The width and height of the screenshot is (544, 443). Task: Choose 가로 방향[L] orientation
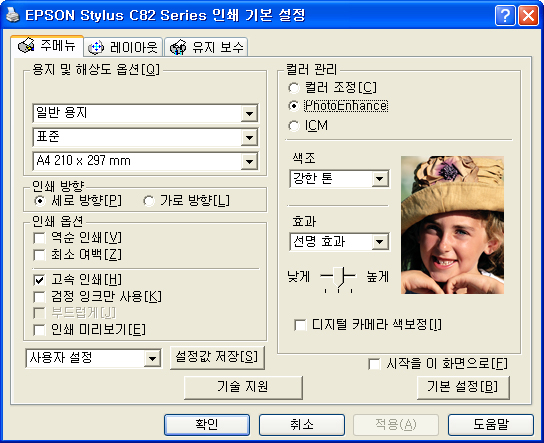point(148,201)
